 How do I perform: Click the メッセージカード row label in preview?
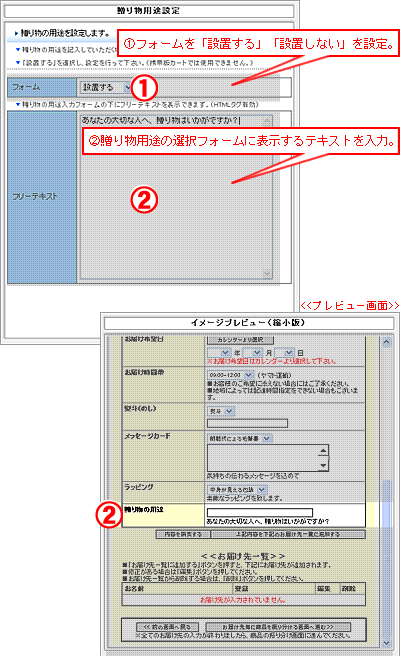click(147, 436)
